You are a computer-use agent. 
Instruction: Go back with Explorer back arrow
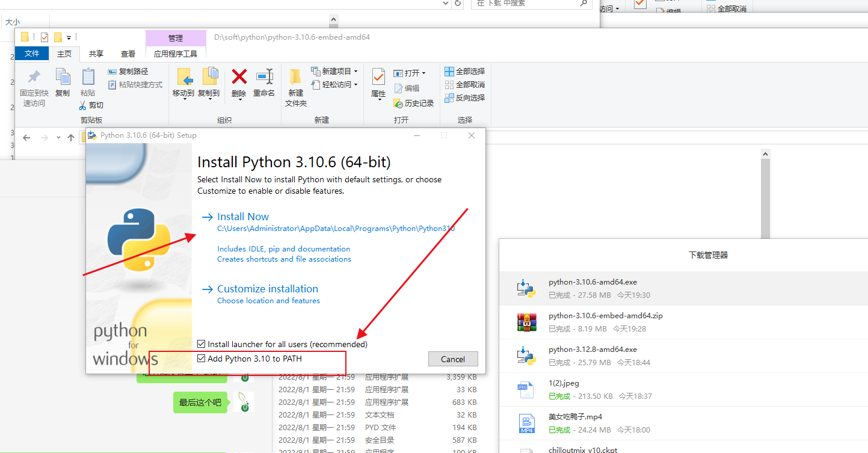pos(26,138)
